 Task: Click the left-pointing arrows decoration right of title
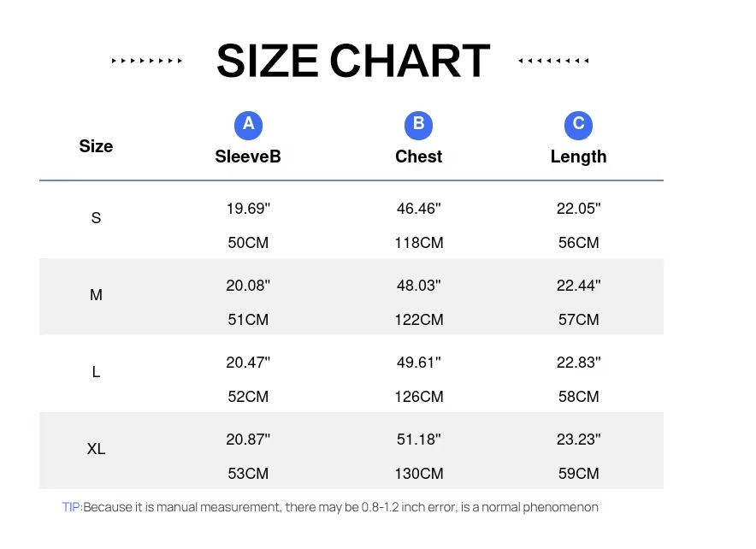click(554, 61)
